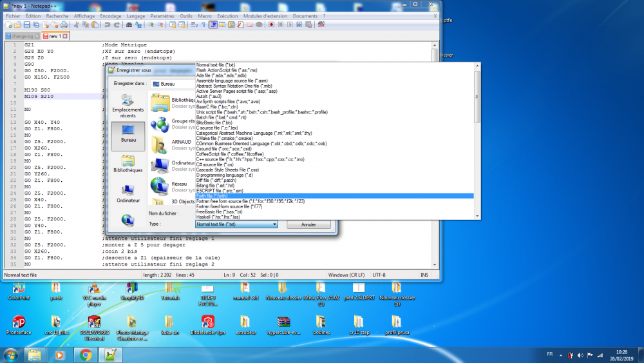644x363 pixels.
Task: Click the Save All toolbar icon
Action: coord(36,25)
